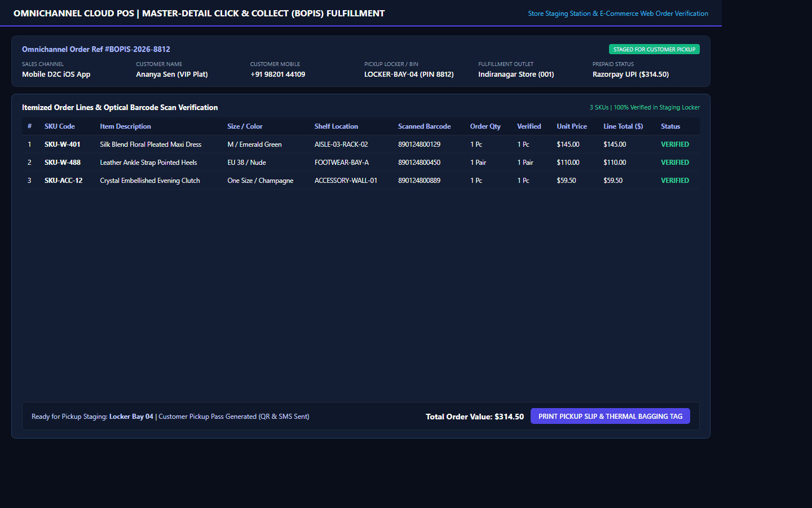
Task: Click 3 SKUs 100% Verified summary text
Action: pyautogui.click(x=645, y=107)
